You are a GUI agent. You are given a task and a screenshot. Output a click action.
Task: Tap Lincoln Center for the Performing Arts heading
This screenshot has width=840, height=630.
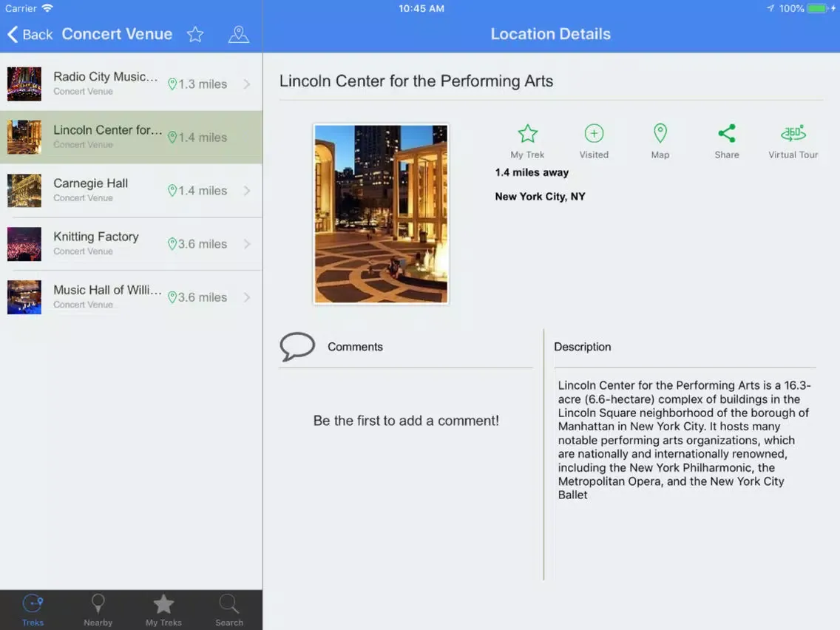point(416,81)
